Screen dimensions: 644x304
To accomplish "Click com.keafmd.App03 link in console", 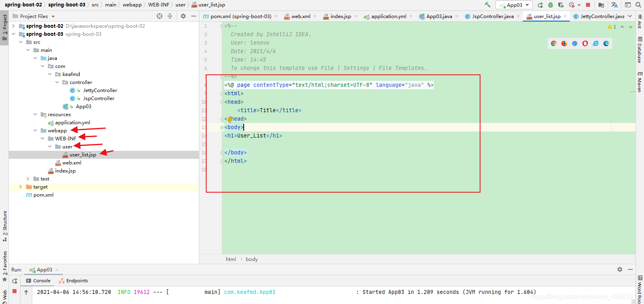I will pyautogui.click(x=250, y=292).
